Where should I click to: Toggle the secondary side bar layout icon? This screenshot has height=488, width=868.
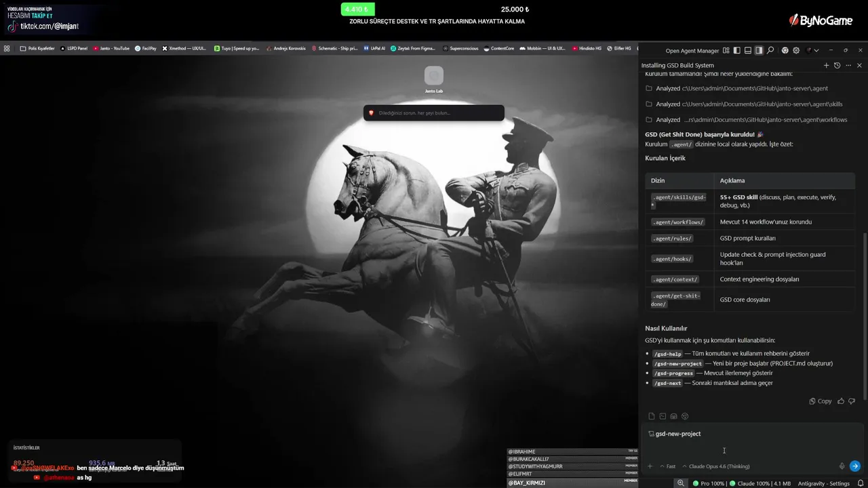click(759, 51)
